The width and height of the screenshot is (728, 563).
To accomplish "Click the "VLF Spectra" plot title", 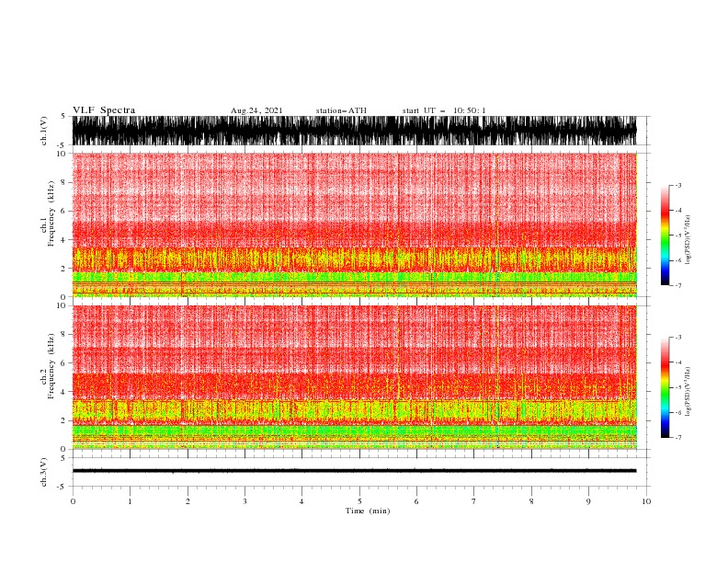I will coord(104,110).
